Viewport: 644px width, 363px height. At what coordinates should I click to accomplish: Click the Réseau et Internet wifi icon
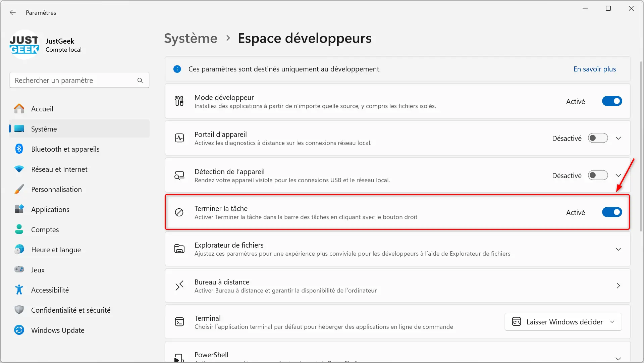(19, 169)
